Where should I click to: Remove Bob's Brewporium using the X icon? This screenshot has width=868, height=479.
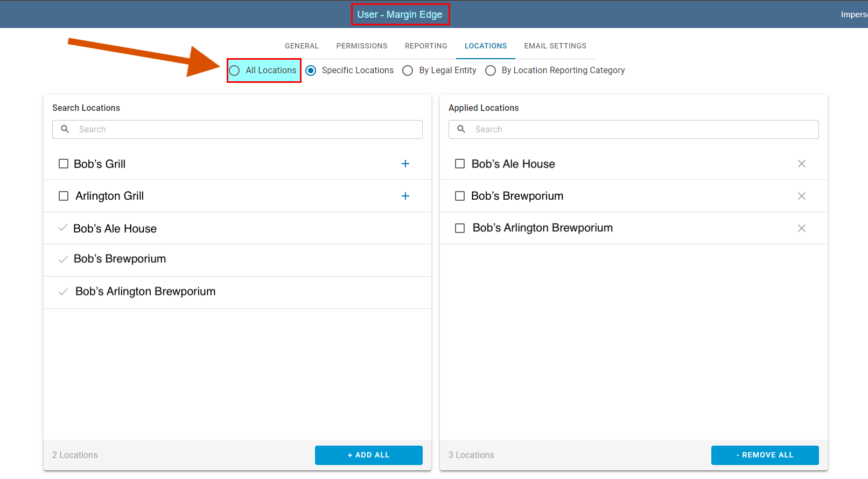801,196
